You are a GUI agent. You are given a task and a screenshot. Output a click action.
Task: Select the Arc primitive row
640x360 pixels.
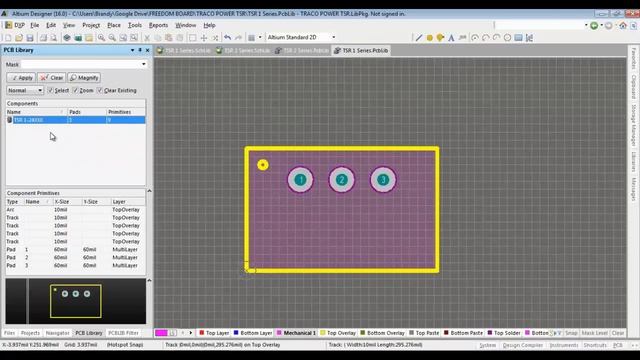(x=76, y=210)
